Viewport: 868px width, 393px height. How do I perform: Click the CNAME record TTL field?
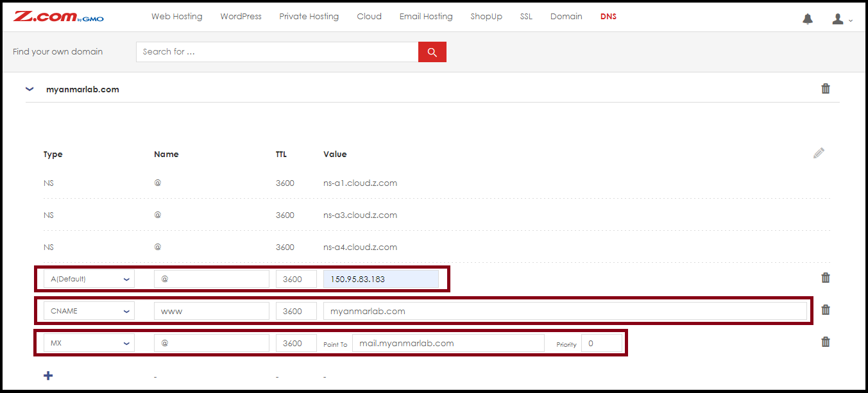pos(296,311)
